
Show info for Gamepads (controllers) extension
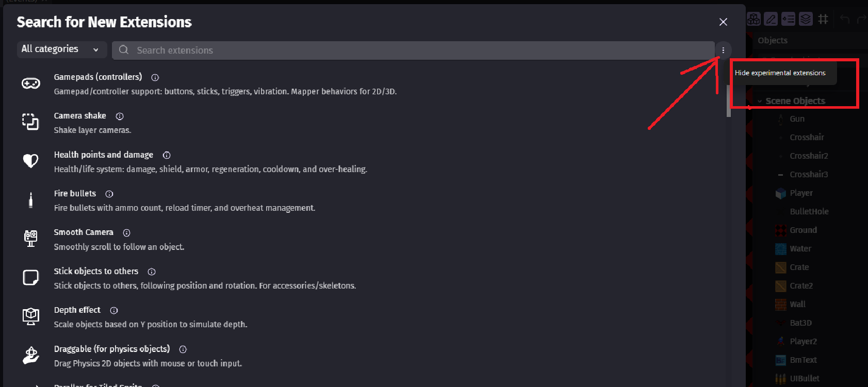click(x=155, y=77)
